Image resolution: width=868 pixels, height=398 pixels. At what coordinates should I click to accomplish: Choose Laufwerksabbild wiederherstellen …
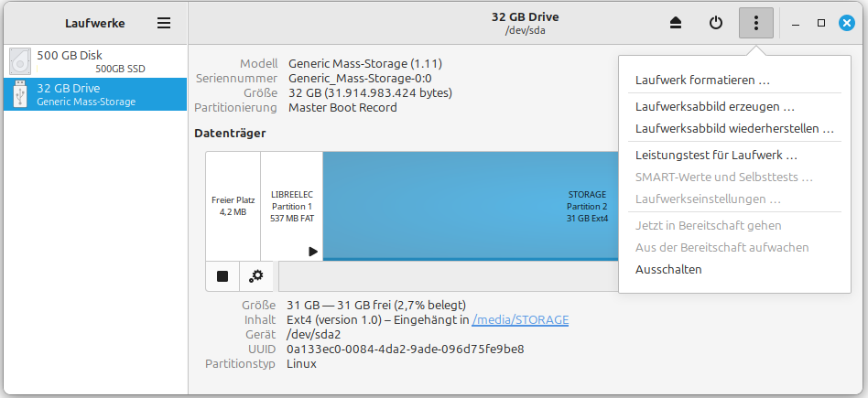point(734,128)
